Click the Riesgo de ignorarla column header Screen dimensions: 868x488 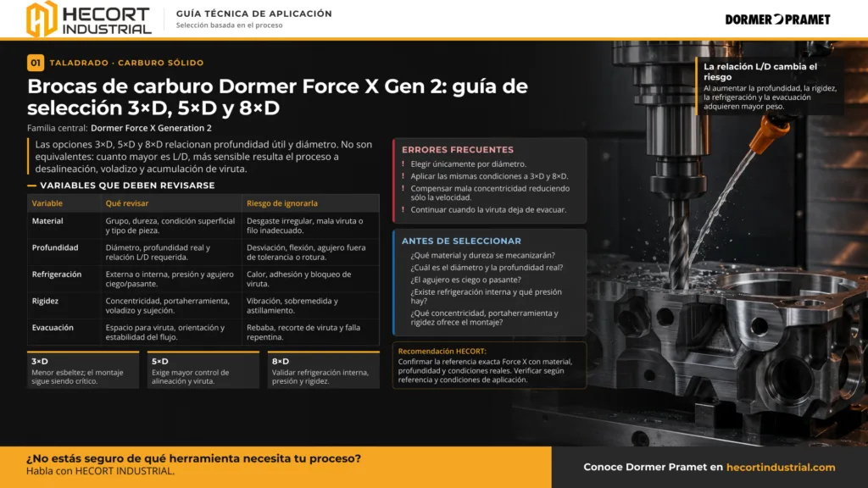click(281, 203)
